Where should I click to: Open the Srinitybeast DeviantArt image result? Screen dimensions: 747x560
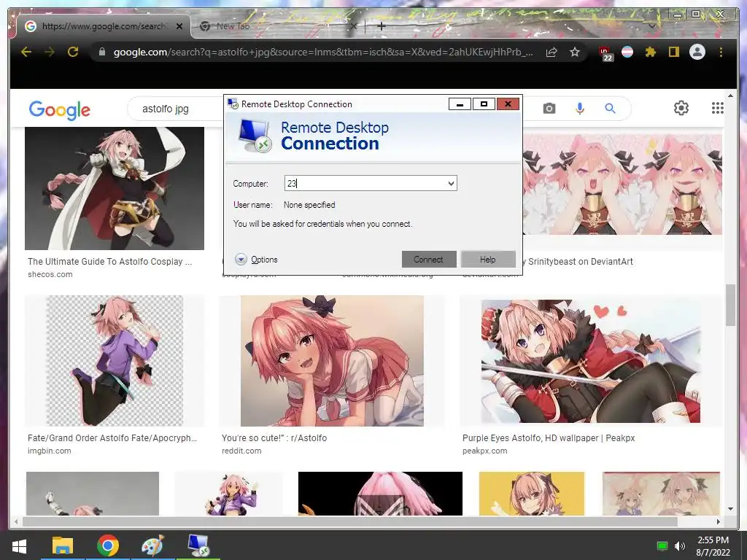[x=622, y=184]
